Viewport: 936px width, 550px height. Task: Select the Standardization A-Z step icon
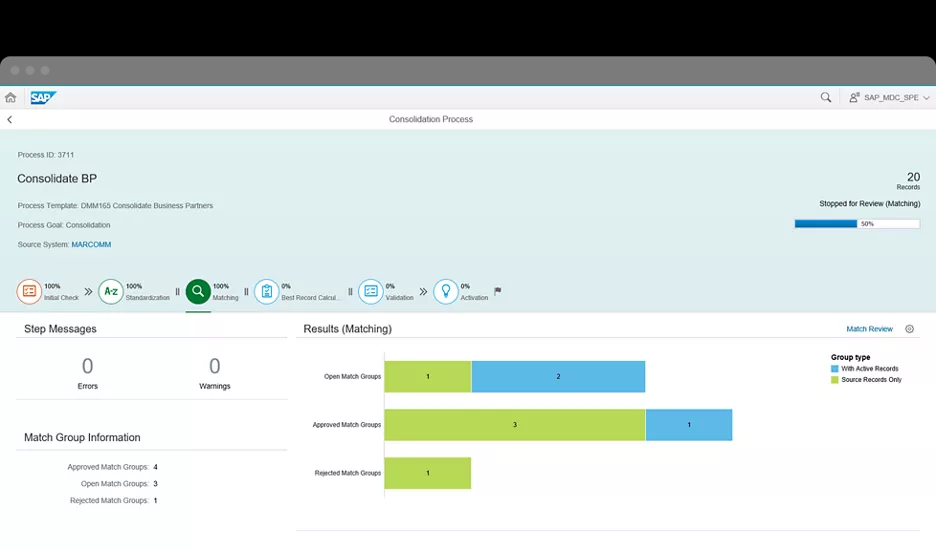point(110,291)
